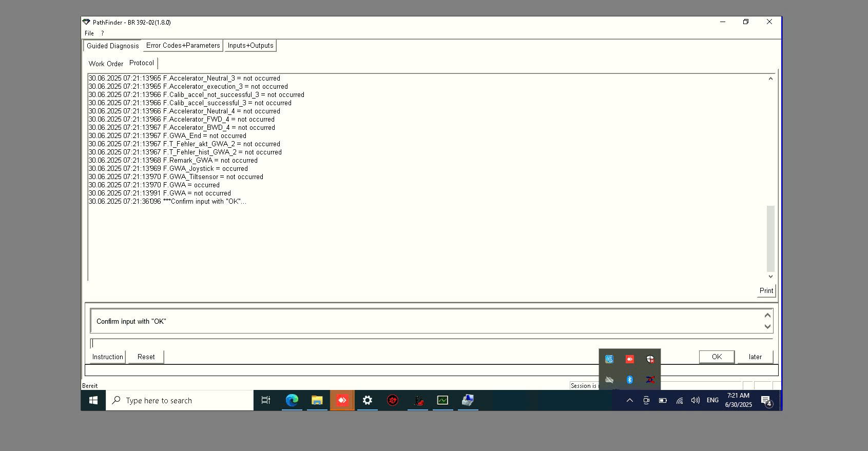Collapse the hidden tray icons chevron
Screen dimensions: 868x451
tap(629, 400)
